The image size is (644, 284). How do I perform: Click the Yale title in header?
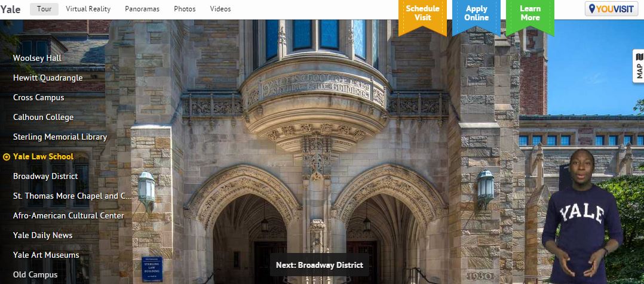[x=10, y=10]
